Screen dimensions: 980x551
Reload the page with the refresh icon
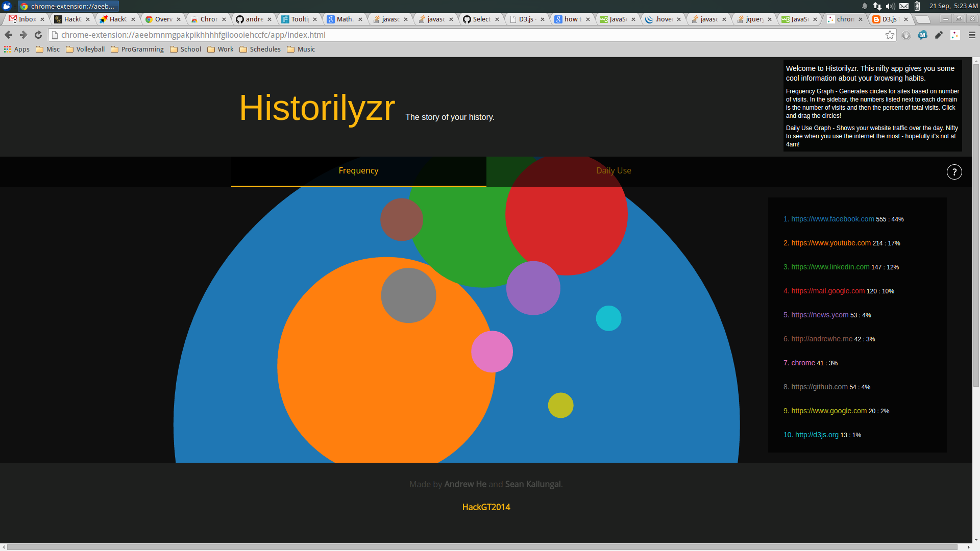38,35
